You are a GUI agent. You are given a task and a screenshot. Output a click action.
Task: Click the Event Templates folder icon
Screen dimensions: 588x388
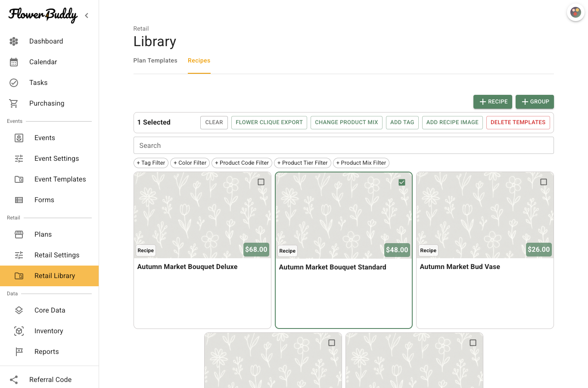pyautogui.click(x=19, y=179)
